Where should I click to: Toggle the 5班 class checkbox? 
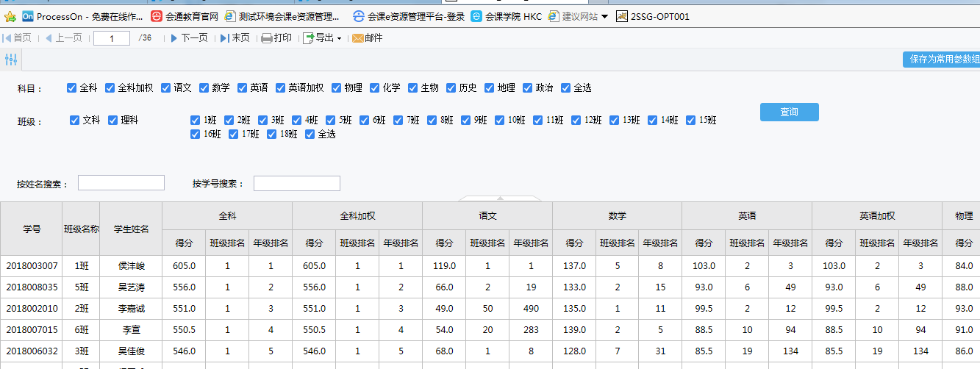tap(331, 120)
